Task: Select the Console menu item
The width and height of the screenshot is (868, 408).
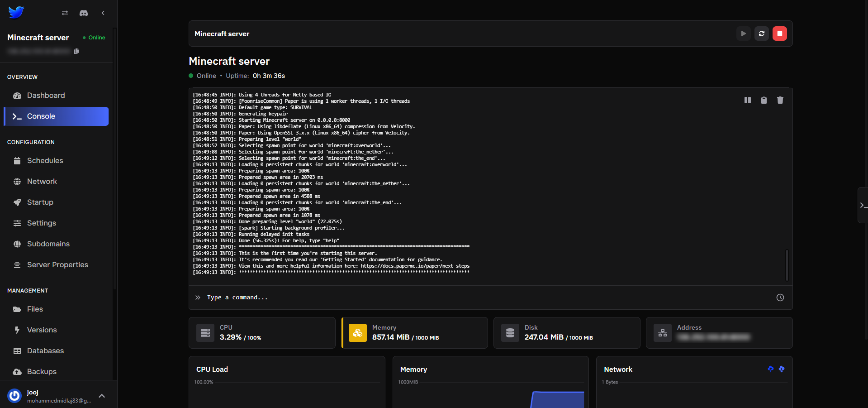Action: (56, 116)
